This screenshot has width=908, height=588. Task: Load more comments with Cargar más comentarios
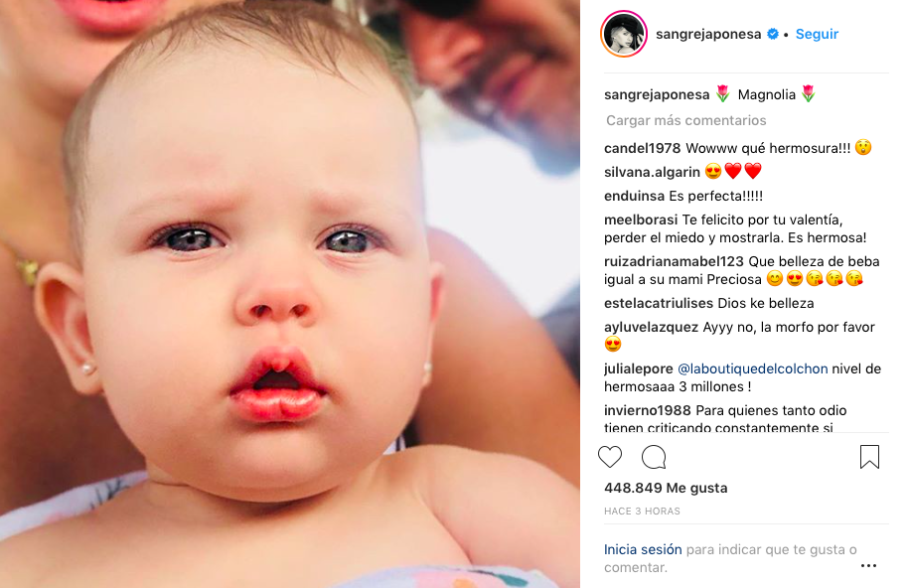[686, 120]
